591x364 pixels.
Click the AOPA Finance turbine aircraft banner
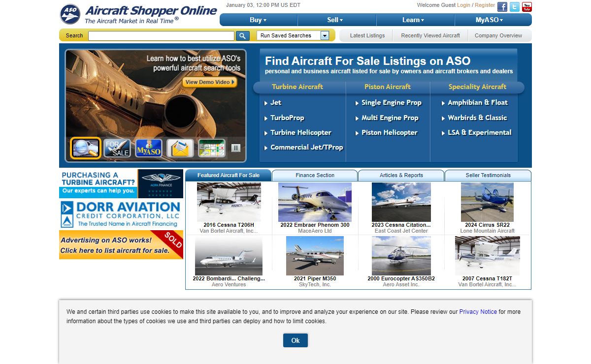(x=121, y=183)
